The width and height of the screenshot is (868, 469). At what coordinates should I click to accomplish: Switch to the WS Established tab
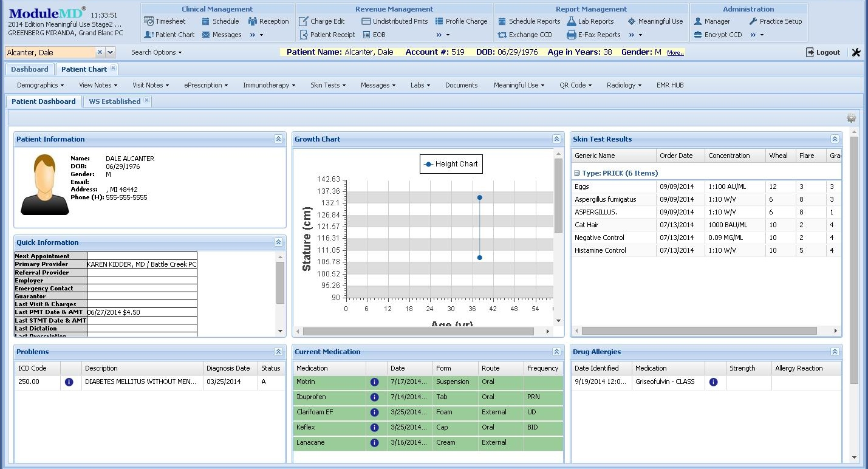click(113, 101)
